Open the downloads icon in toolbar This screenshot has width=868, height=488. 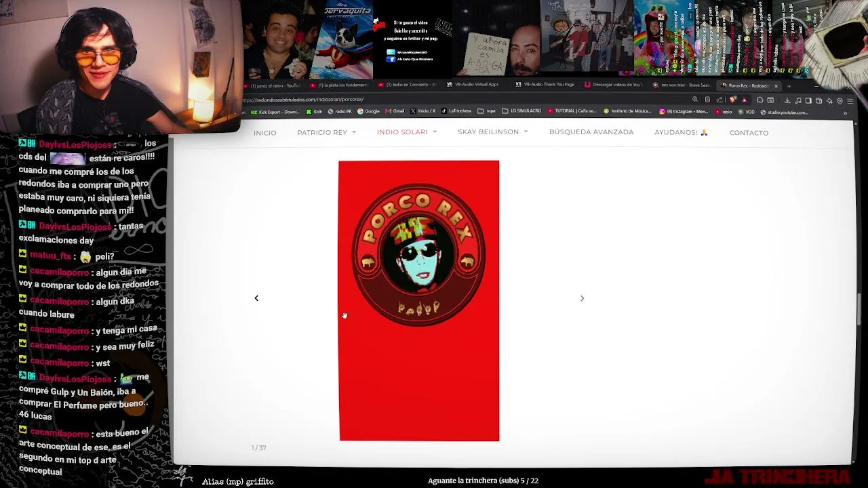pyautogui.click(x=787, y=100)
